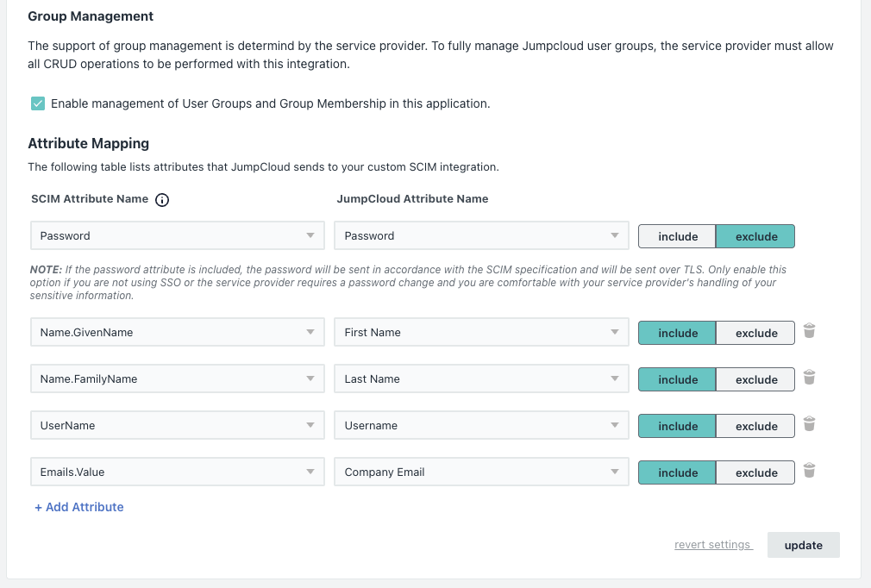Trash the Emails.Value attribute mapping
This screenshot has height=588, width=871.
pos(809,471)
